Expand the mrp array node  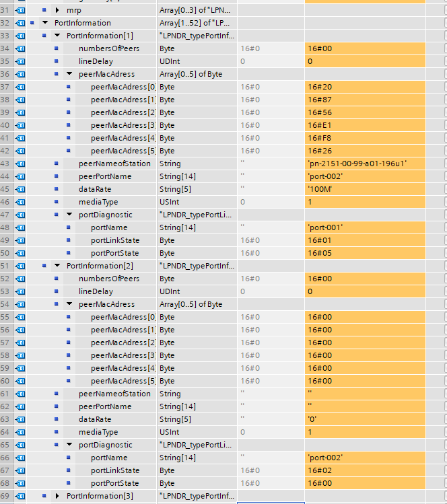coord(57,10)
